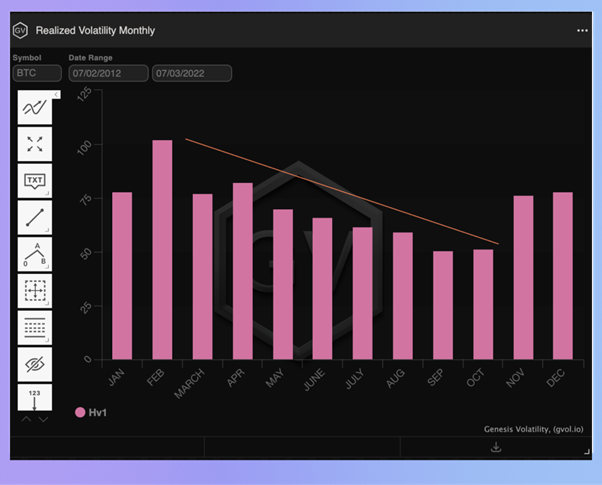This screenshot has height=485, width=602.
Task: Click the GV hexagon logo
Action: point(20,30)
